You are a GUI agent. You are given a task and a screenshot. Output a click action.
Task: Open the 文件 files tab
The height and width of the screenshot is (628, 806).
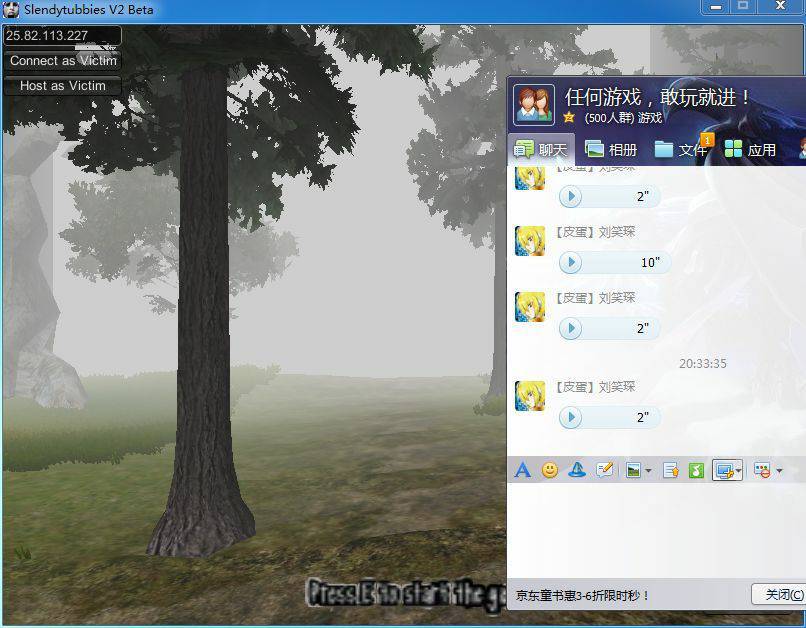tap(681, 150)
